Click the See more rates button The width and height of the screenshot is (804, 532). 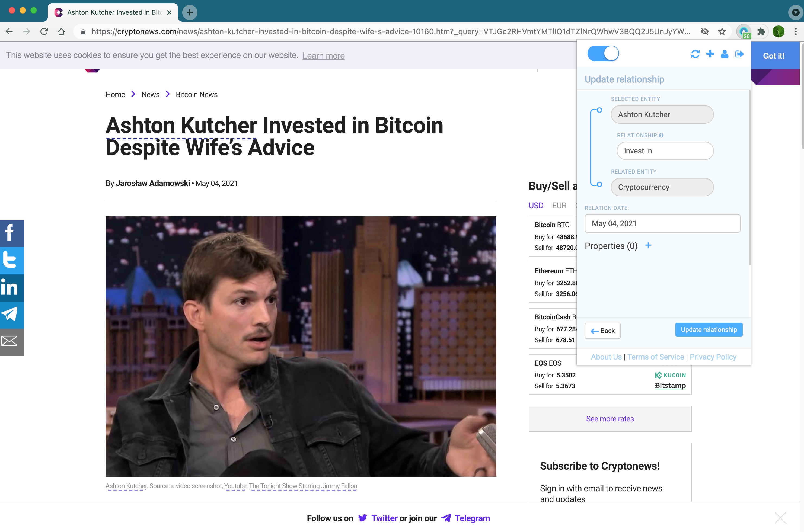click(610, 419)
